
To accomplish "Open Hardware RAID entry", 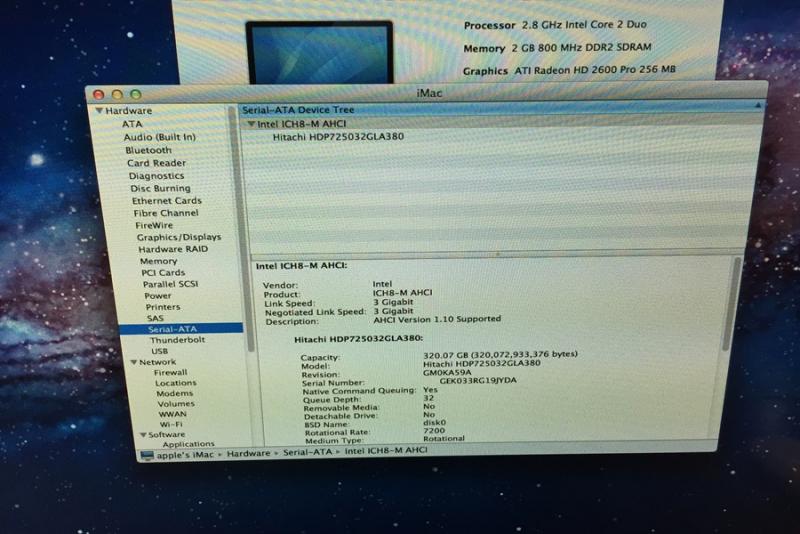I will coord(173,249).
